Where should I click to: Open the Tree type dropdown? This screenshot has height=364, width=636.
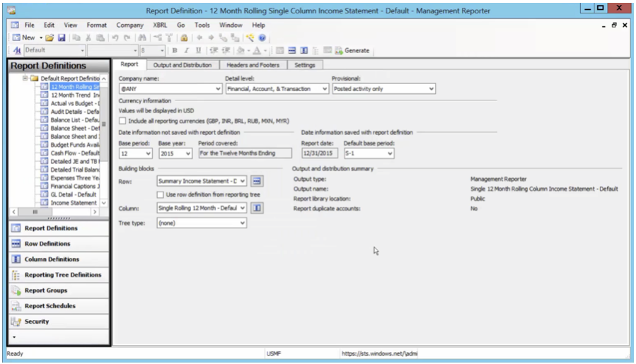(x=243, y=223)
